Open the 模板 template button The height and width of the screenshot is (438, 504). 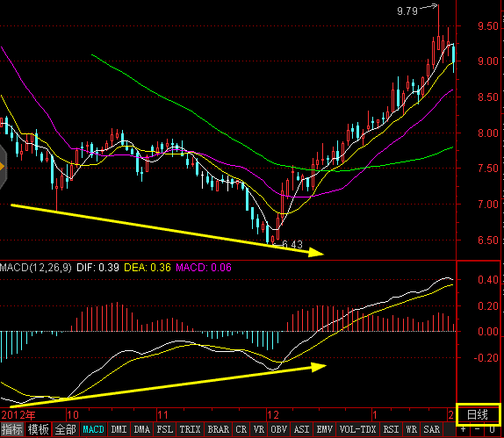(39, 429)
